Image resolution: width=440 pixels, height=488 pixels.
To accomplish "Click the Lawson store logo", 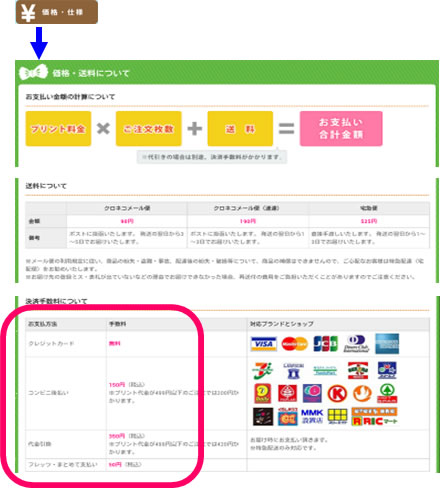I will (293, 370).
